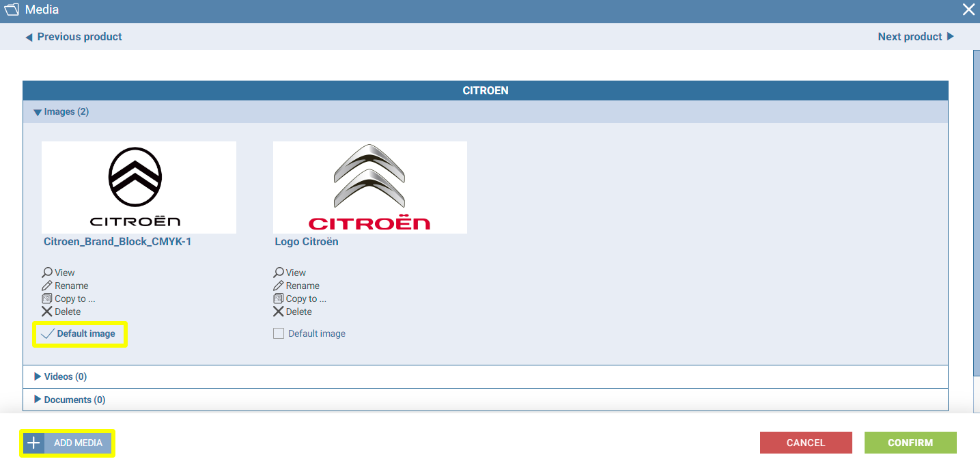
Task: Go to Next product
Action: 916,37
